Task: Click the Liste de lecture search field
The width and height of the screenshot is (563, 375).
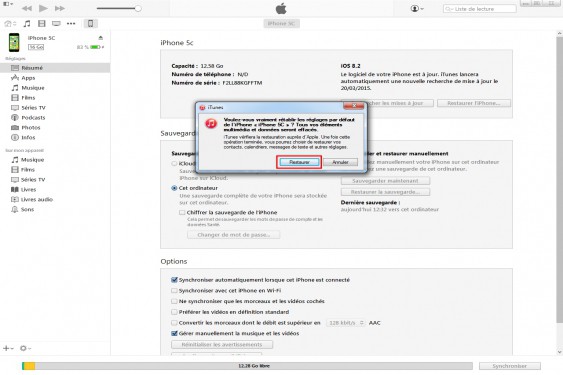Action: point(480,9)
